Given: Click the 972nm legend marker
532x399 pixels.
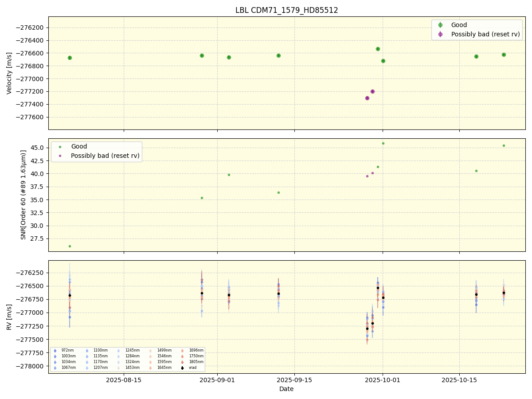Looking at the screenshot, I should (x=55, y=351).
